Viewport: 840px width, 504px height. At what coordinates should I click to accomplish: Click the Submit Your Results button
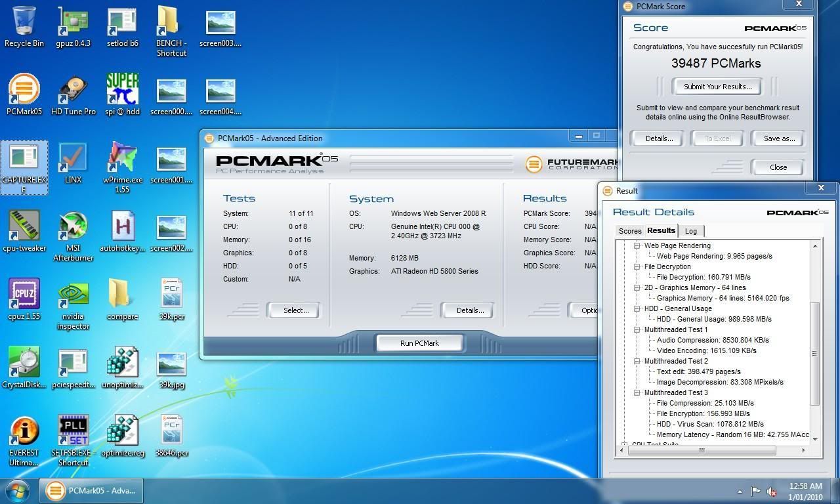(x=717, y=87)
